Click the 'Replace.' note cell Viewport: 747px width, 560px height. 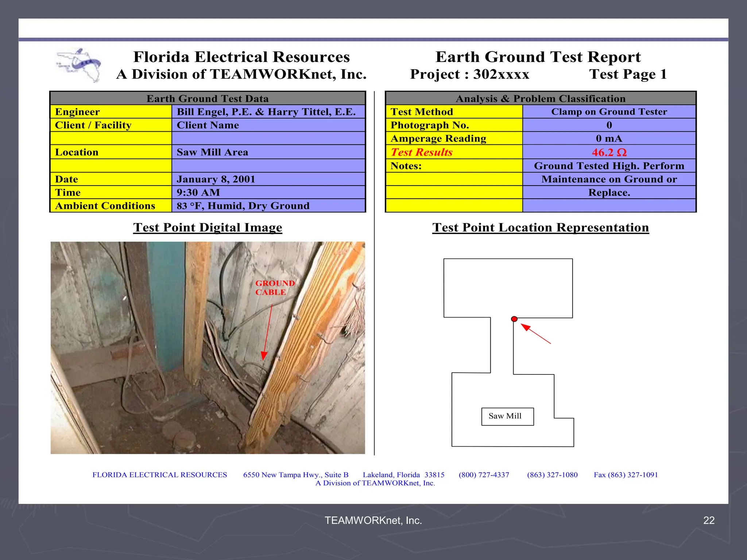click(609, 192)
